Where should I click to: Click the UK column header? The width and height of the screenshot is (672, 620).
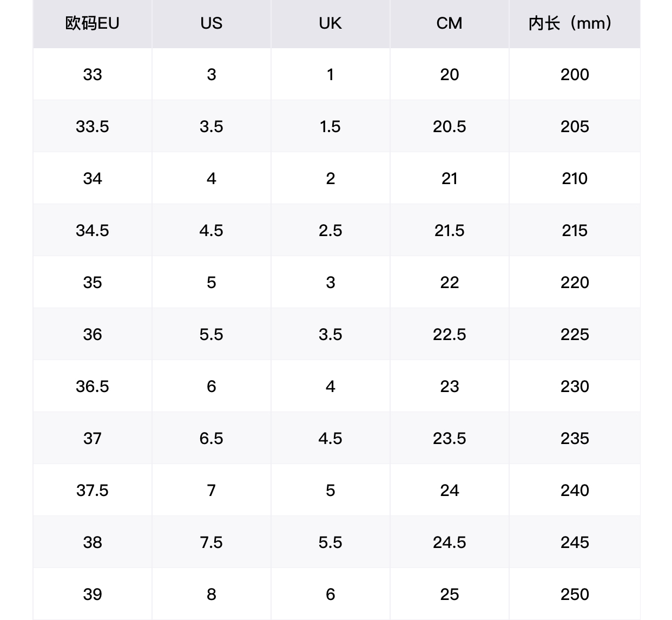[x=330, y=23]
